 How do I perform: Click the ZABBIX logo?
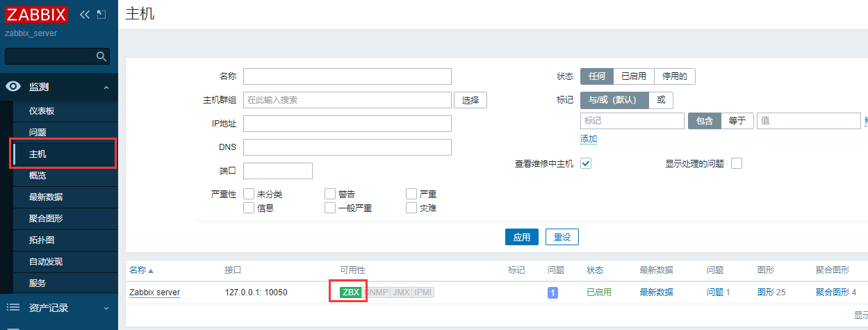(36, 15)
